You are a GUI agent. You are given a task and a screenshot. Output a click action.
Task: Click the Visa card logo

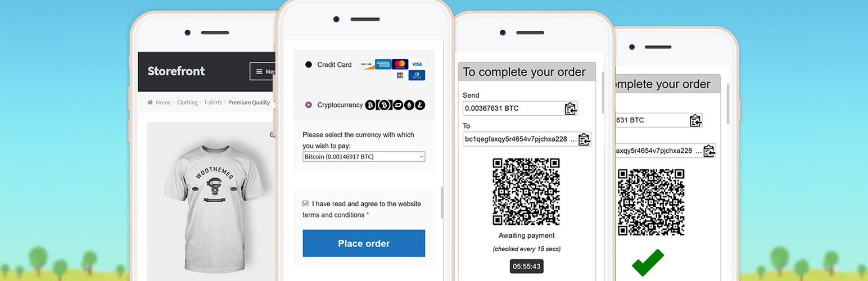click(x=417, y=64)
